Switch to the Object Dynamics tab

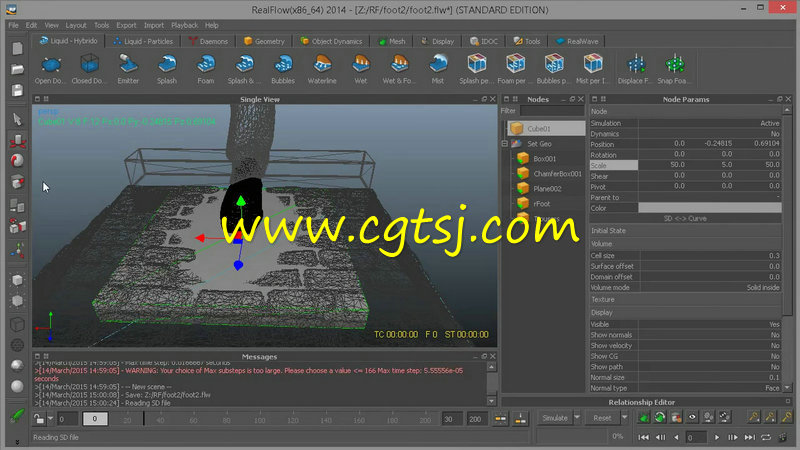click(x=331, y=41)
